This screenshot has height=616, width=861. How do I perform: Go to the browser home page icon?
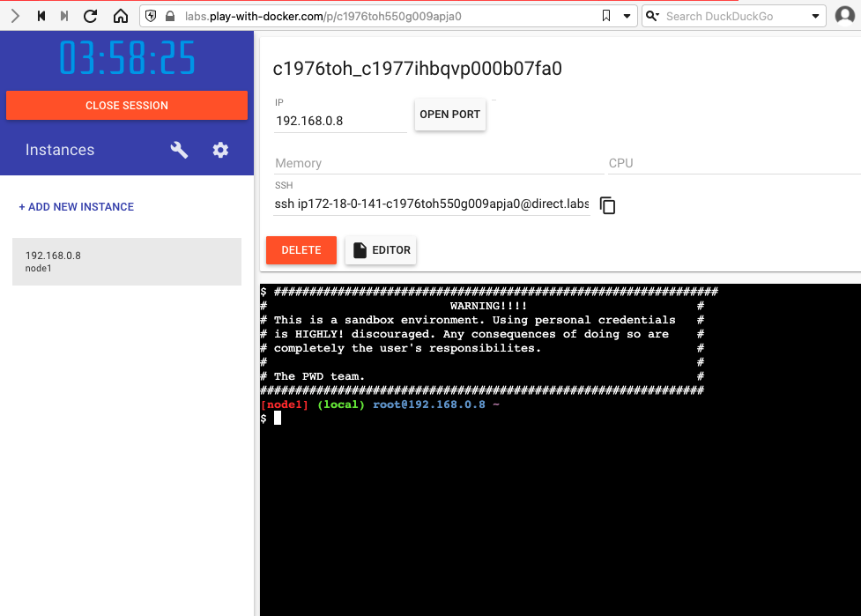click(x=121, y=17)
